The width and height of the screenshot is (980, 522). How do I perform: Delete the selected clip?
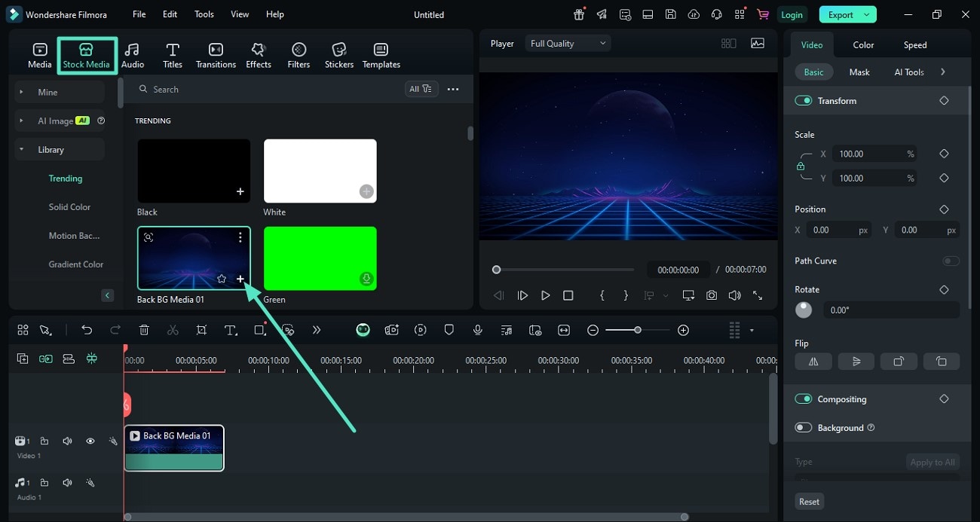144,330
